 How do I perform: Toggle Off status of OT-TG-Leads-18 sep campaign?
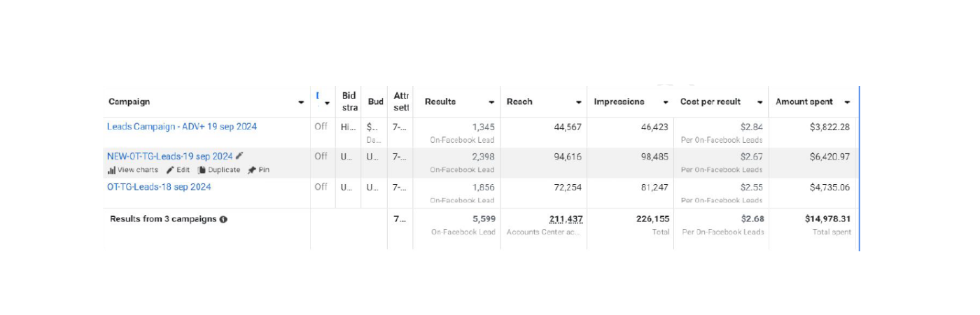pyautogui.click(x=321, y=187)
